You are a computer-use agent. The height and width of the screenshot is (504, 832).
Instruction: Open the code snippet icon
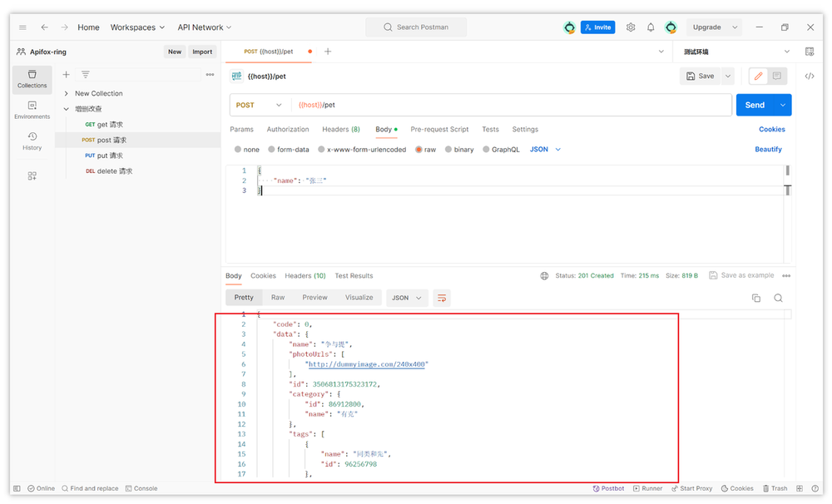point(810,76)
